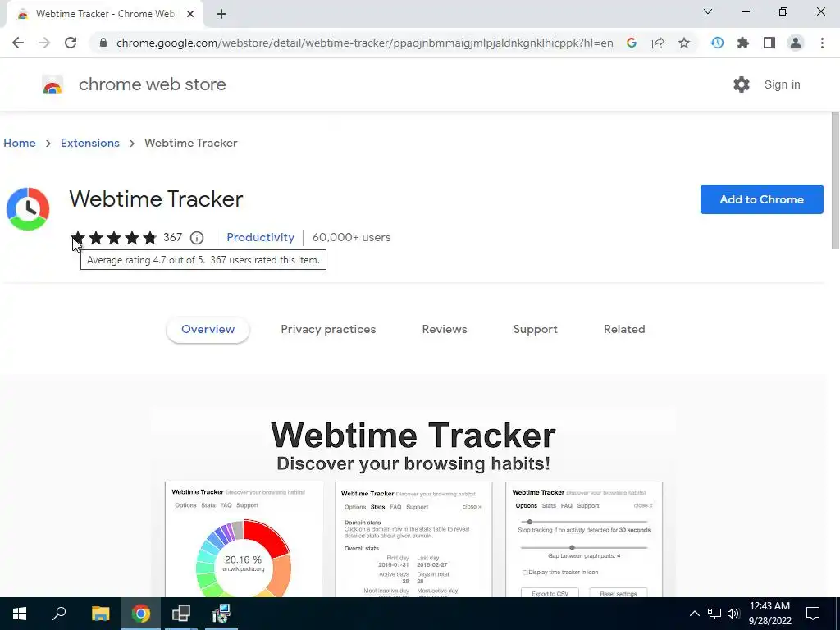
Task: Click the chrome web store title
Action: click(152, 84)
